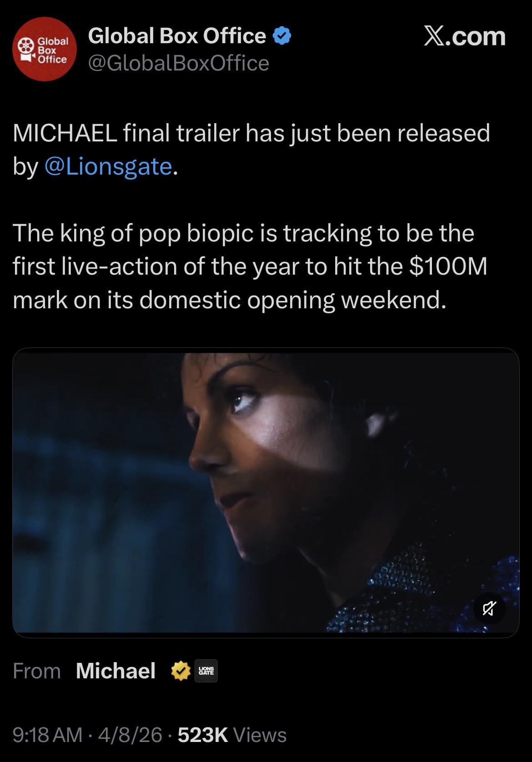The height and width of the screenshot is (762, 532).
Task: Click the gold verified badge next to Michael
Action: click(181, 671)
